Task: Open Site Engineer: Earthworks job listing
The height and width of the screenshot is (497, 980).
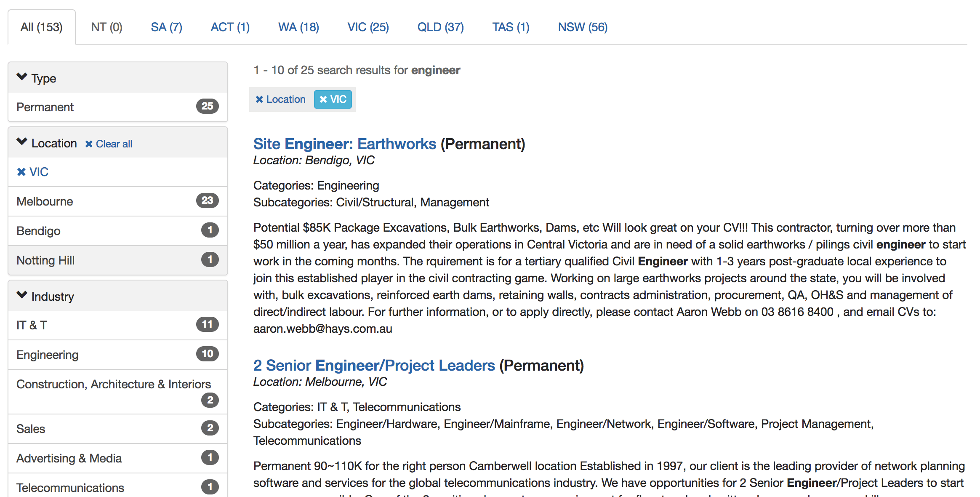Action: [x=344, y=144]
